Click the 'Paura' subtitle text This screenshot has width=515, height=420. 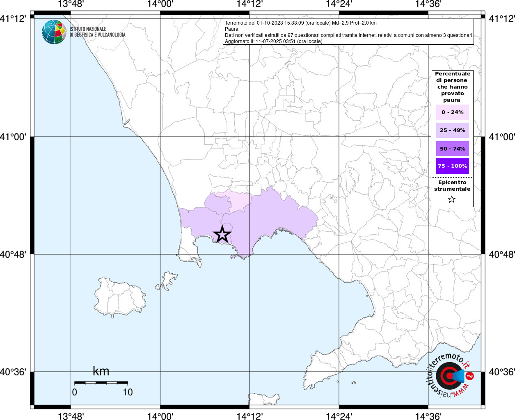coord(231,29)
